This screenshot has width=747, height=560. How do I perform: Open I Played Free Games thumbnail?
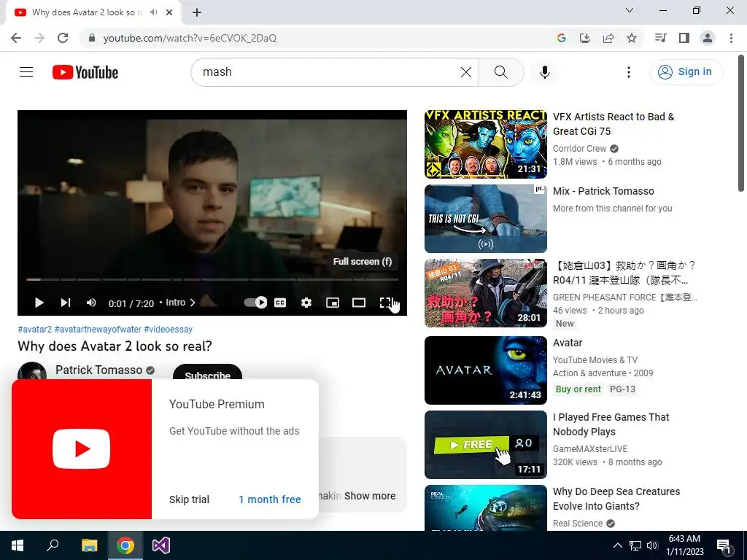click(485, 444)
